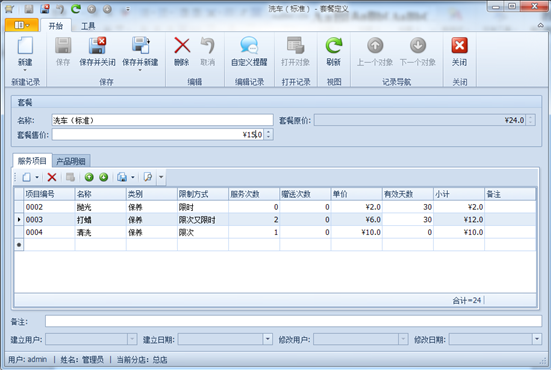The height and width of the screenshot is (370, 551).
Task: Click cell 清洗 in row 0004
Action: (100, 232)
